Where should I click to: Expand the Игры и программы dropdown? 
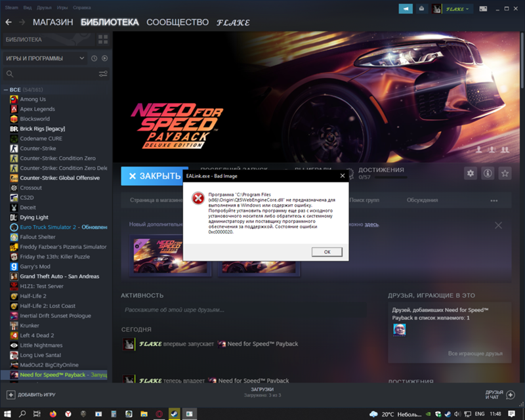coord(82,58)
